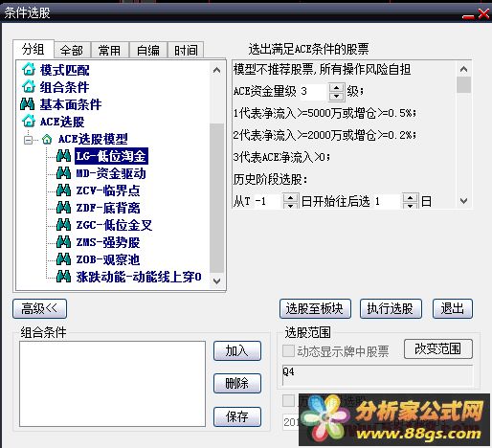492x448 pixels.
Task: Decrease the 从T day stepper value
Action: (290, 205)
